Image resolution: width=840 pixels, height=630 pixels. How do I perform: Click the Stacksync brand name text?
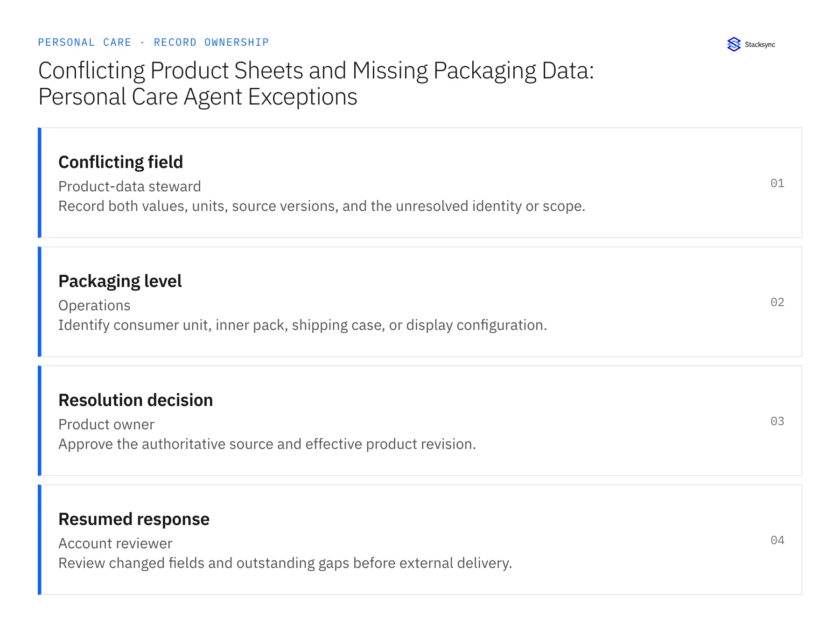pyautogui.click(x=760, y=45)
